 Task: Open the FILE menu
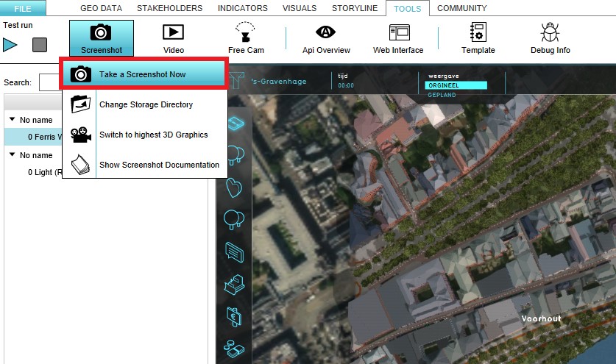pos(23,8)
